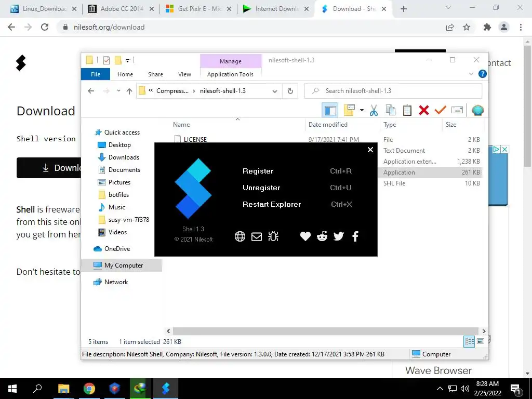Click the properties checkmark icon in title bar
This screenshot has width=532, height=399.
pyautogui.click(x=107, y=60)
